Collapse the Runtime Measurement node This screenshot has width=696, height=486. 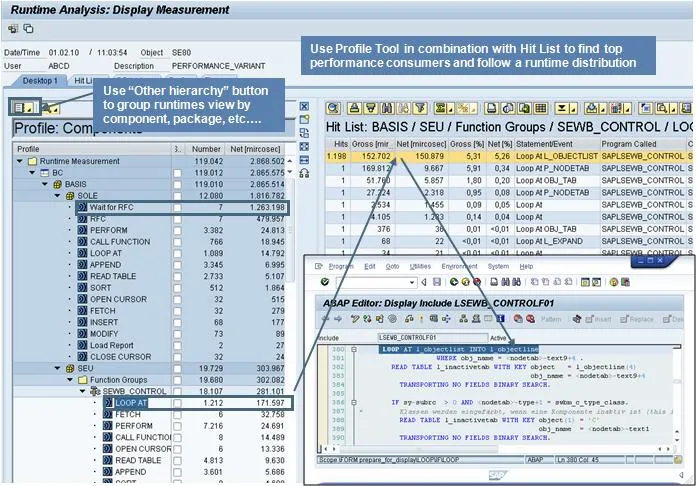(x=20, y=161)
